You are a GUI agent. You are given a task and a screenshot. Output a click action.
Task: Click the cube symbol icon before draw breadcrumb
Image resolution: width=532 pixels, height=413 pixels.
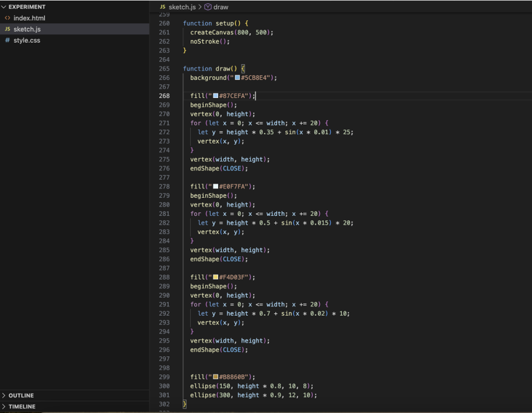tap(208, 7)
